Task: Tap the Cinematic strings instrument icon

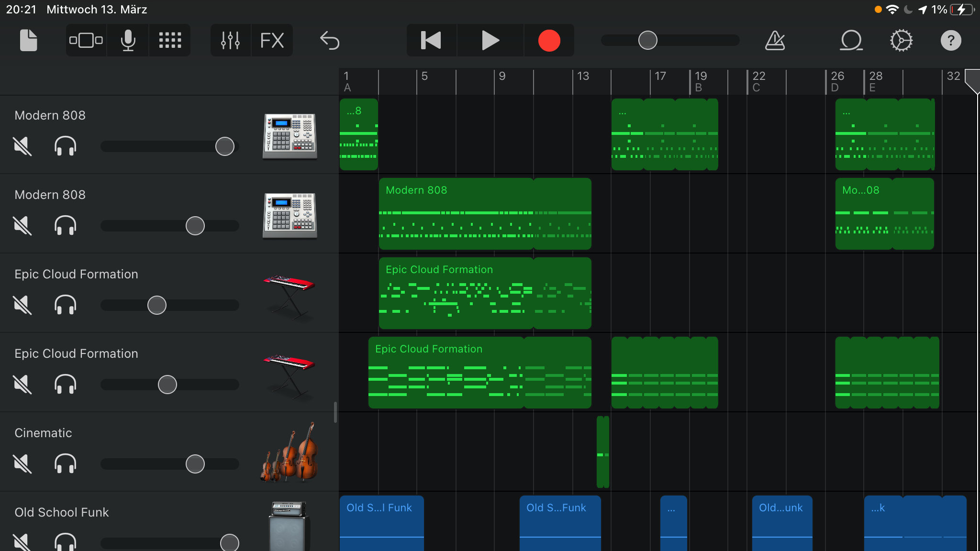Action: tap(290, 452)
